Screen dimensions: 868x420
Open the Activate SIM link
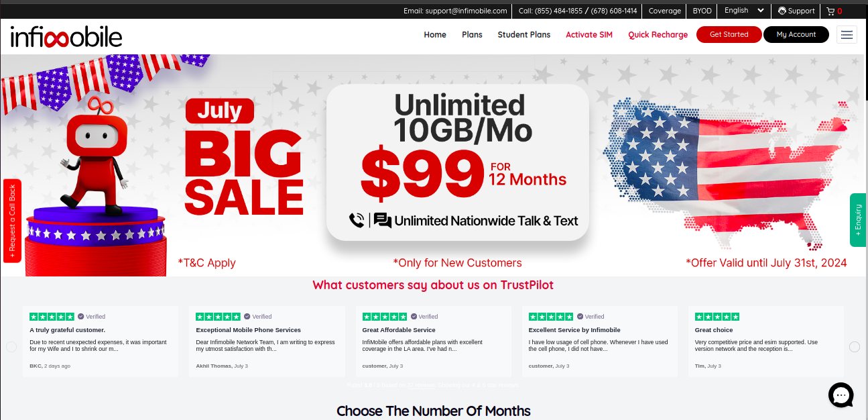click(589, 35)
